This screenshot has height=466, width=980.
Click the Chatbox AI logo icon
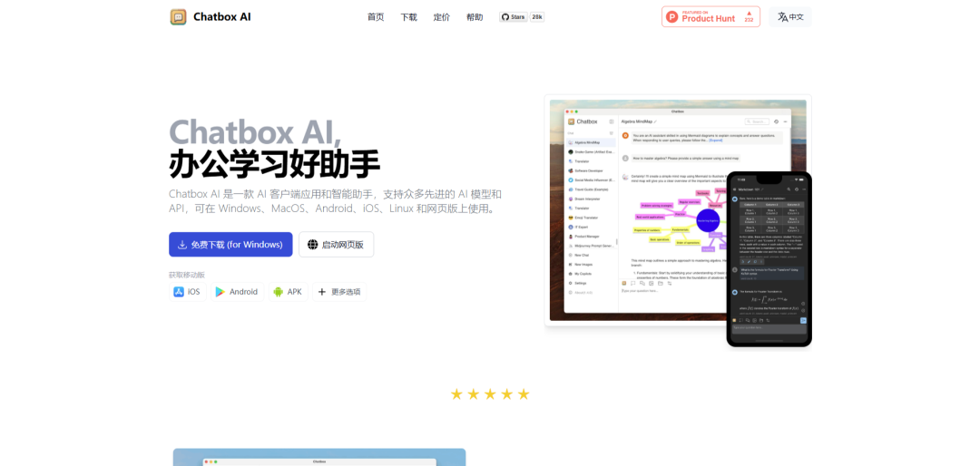(178, 17)
